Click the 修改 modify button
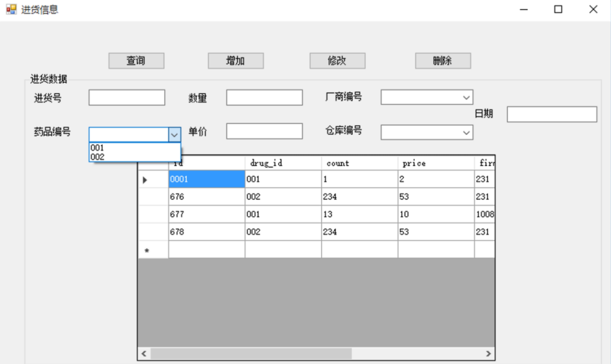 337,61
